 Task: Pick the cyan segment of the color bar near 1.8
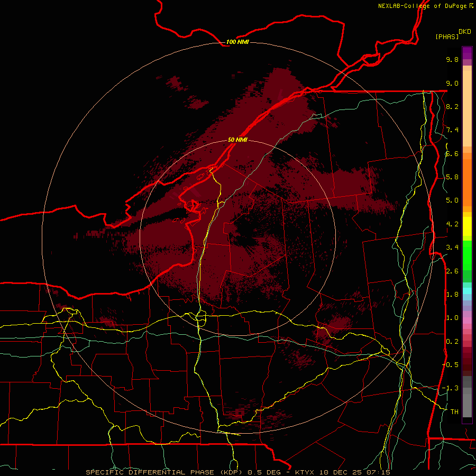point(467,291)
